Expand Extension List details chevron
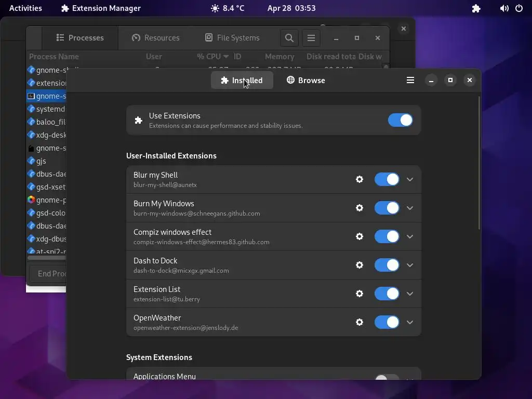The width and height of the screenshot is (532, 399). point(410,294)
